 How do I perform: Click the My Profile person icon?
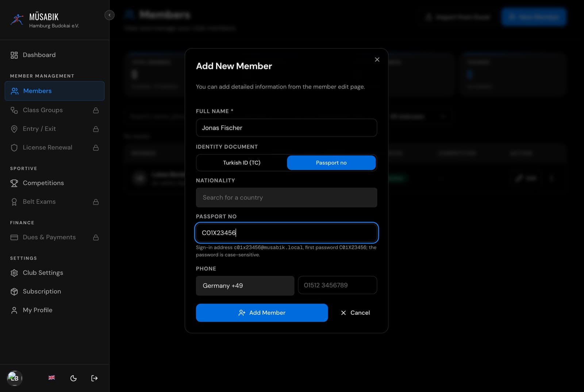(x=14, y=310)
